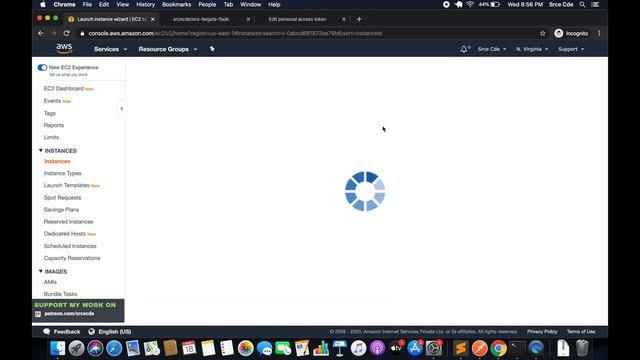Open Capacity Reservations in the sidebar
The height and width of the screenshot is (360, 640).
coord(72,258)
